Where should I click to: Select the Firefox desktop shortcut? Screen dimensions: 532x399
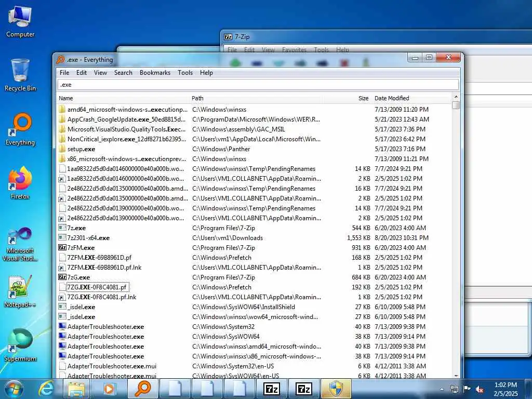pyautogui.click(x=20, y=183)
